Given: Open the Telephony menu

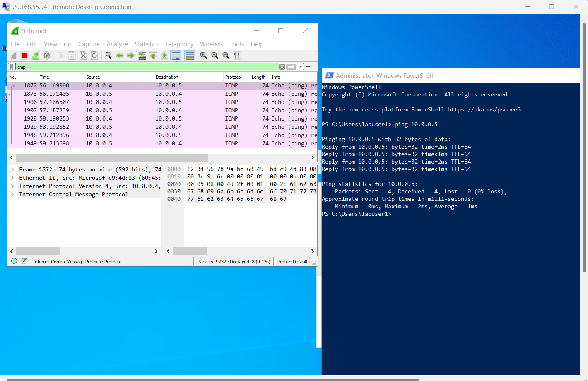Looking at the screenshot, I should (179, 44).
